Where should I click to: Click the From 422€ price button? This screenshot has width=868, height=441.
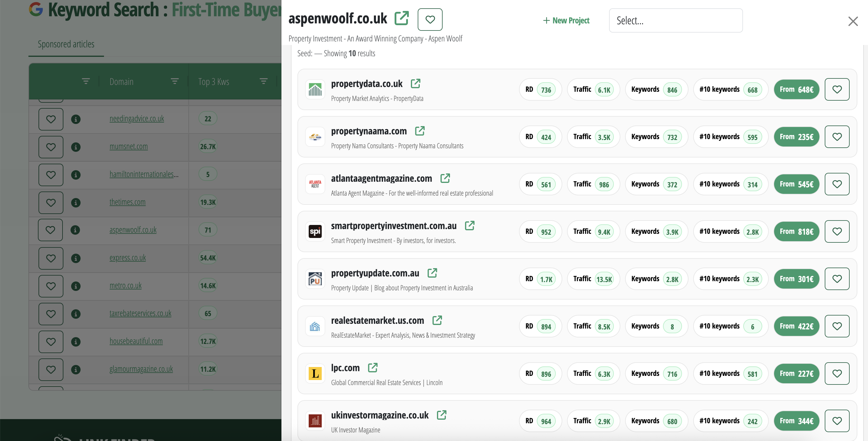(x=797, y=326)
